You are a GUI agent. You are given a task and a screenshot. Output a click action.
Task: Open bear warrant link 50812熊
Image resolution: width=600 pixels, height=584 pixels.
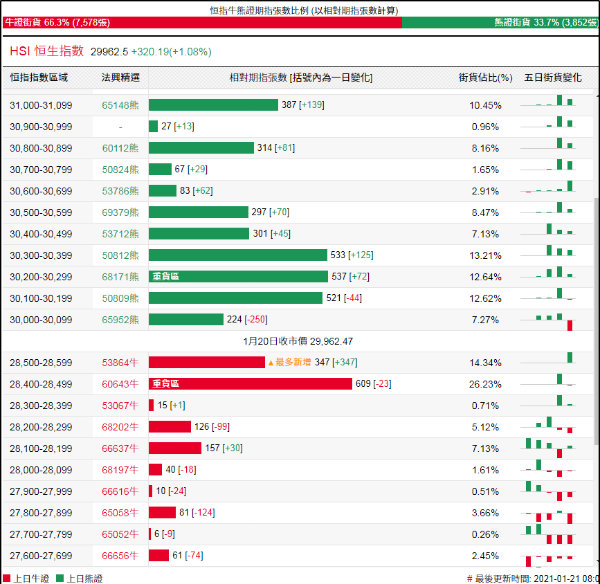coord(120,255)
